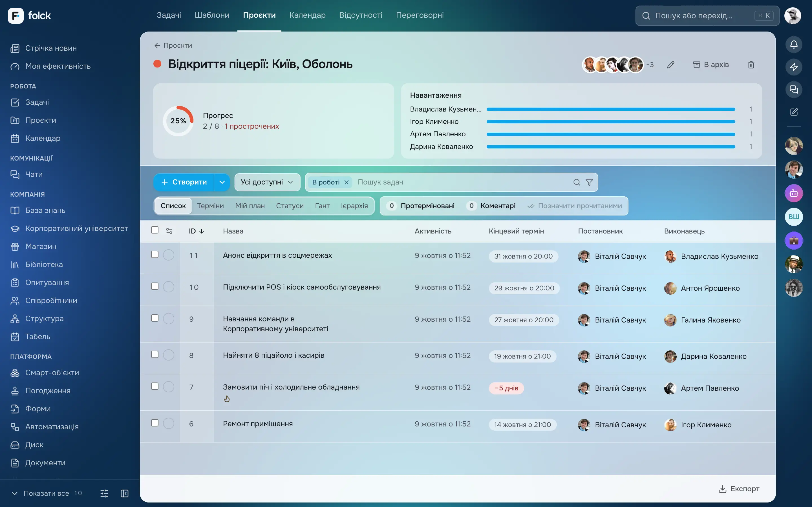The height and width of the screenshot is (507, 812).
Task: Open the chat bubbles icon in right rail
Action: [x=794, y=90]
